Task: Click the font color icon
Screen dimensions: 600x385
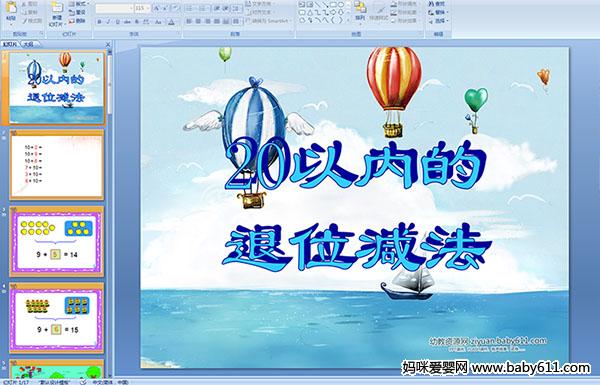Action: point(171,22)
